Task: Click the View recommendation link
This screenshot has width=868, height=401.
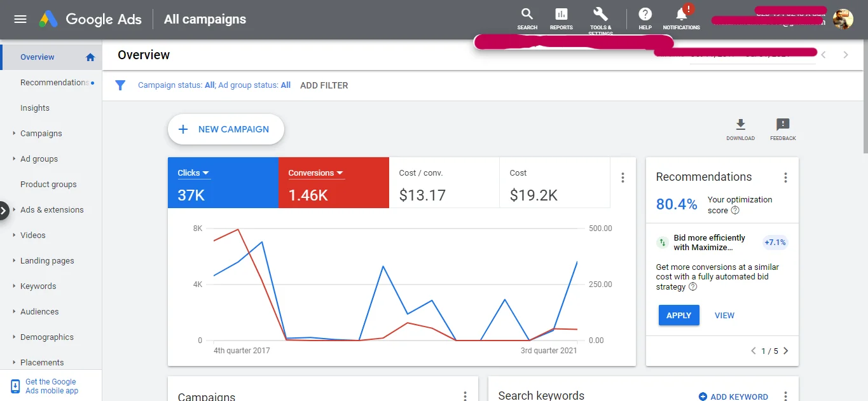Action: point(724,316)
